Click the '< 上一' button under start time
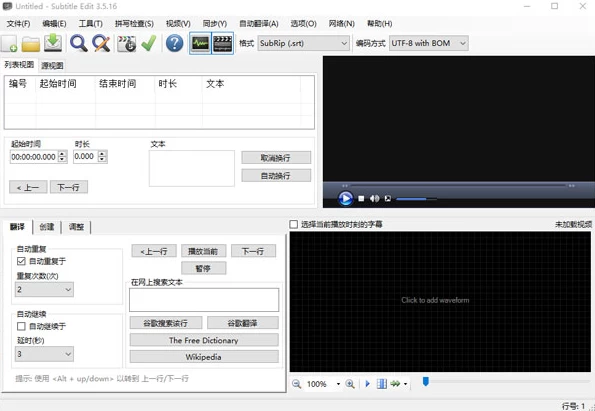595x411 pixels. point(28,187)
